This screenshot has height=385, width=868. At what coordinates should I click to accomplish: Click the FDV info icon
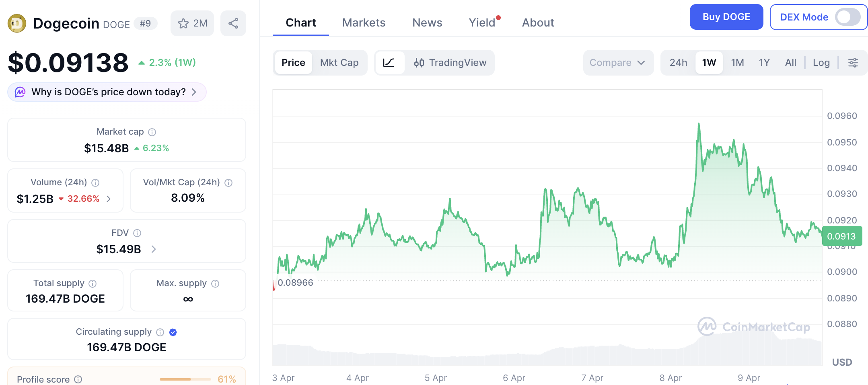tap(137, 233)
